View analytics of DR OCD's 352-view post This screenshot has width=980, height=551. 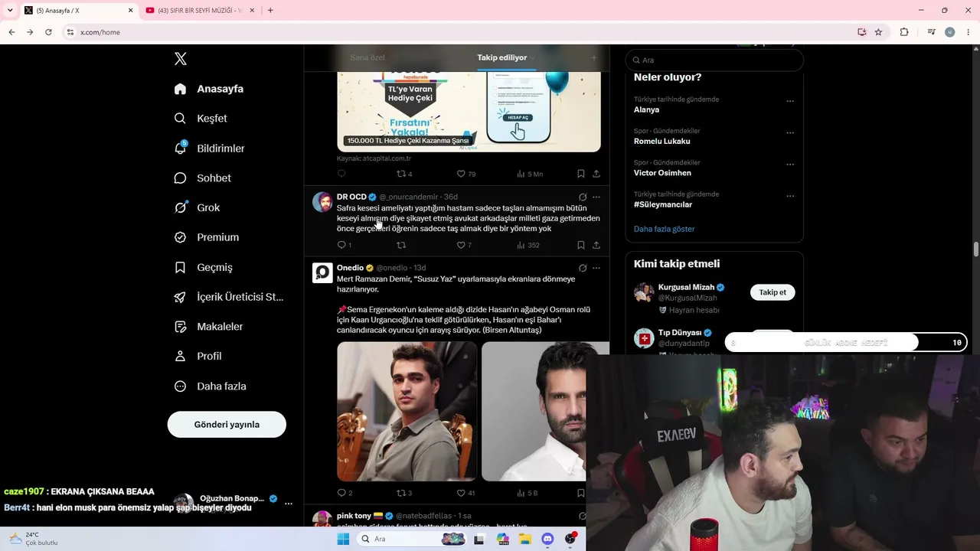pos(528,245)
